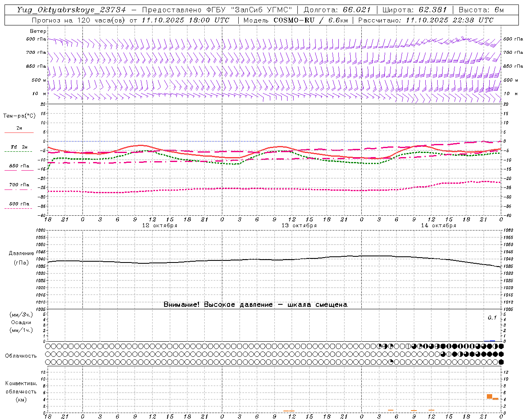
Task: Click the 'Осадки' precipitation label
Action: point(21,322)
